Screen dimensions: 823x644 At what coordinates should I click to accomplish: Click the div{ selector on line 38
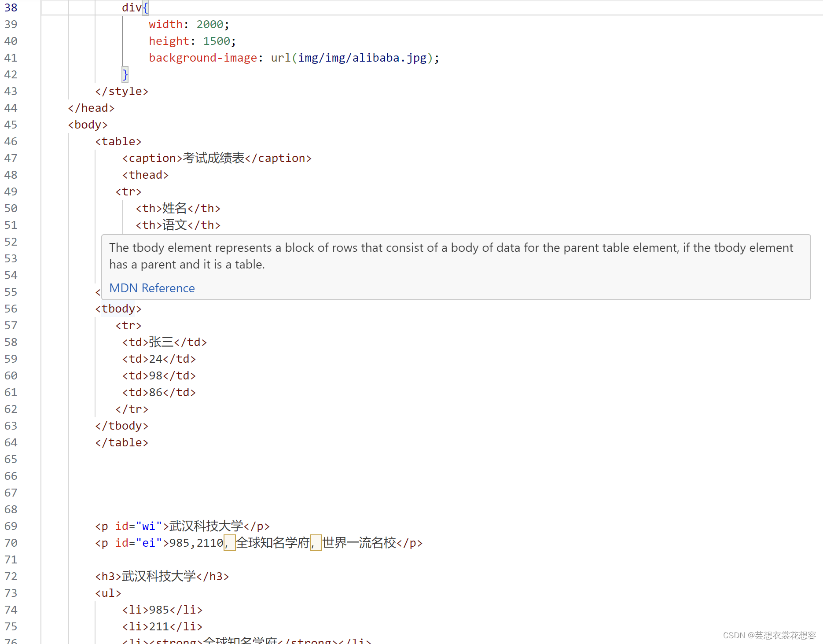136,7
